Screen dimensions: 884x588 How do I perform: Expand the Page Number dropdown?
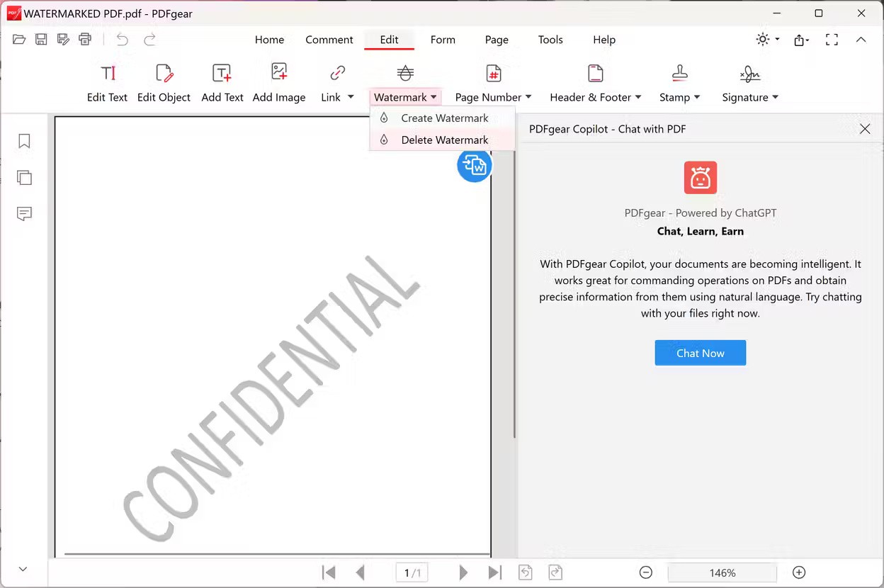point(493,97)
